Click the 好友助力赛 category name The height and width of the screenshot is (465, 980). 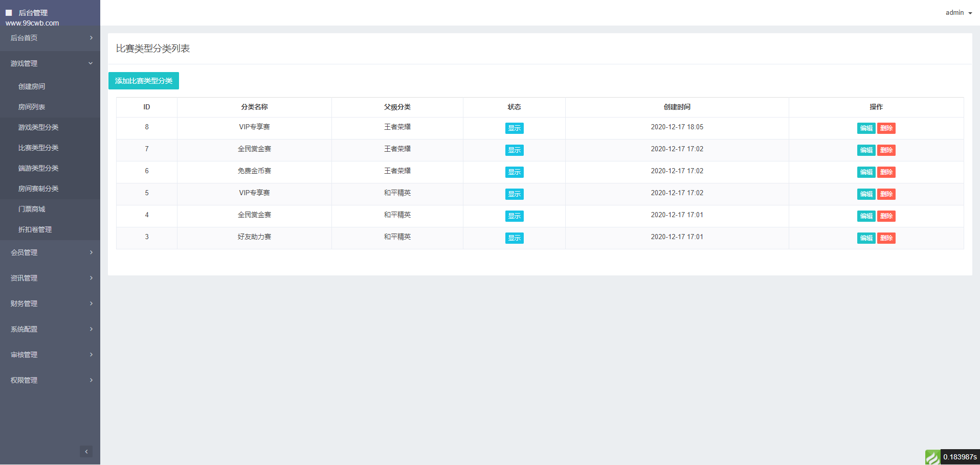click(x=254, y=237)
